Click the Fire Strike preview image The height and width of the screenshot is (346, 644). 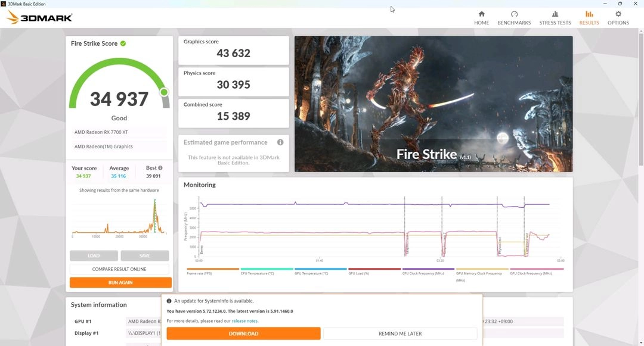pos(434,104)
